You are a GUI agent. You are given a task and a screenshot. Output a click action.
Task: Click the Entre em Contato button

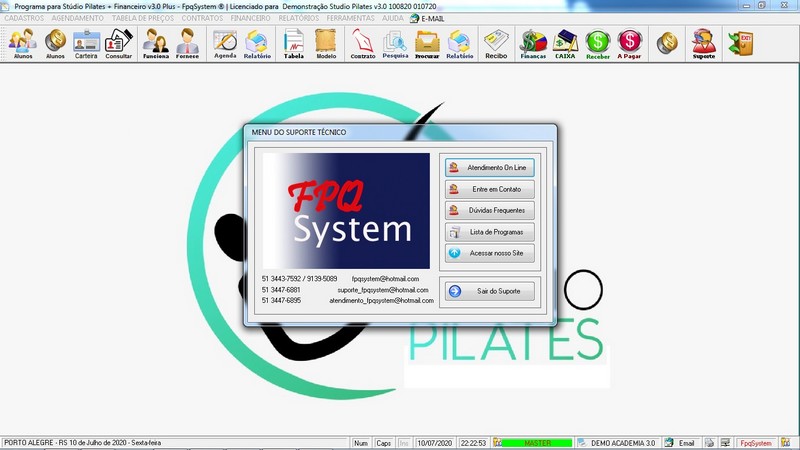(x=490, y=189)
